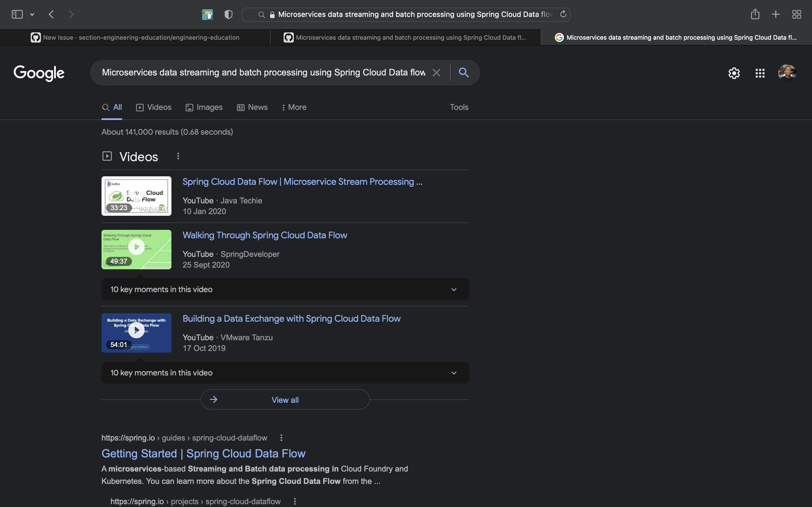The image size is (812, 507).
Task: Show all tabs with the tab overview icon
Action: pyautogui.click(x=796, y=14)
